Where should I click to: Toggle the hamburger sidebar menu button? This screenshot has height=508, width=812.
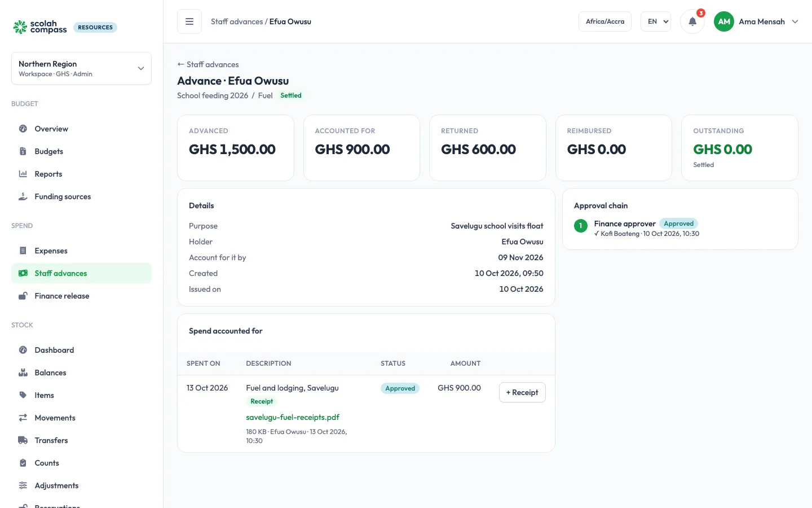click(189, 21)
